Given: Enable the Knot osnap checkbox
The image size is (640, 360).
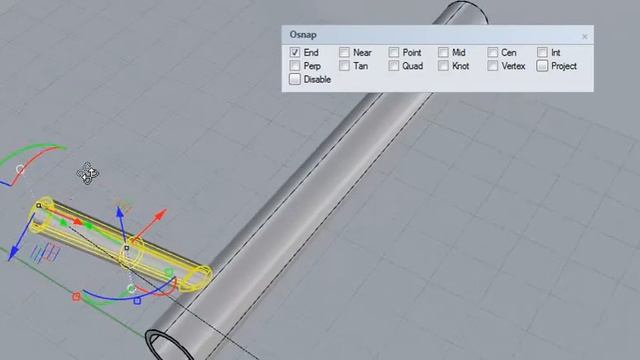Looking at the screenshot, I should click(443, 66).
